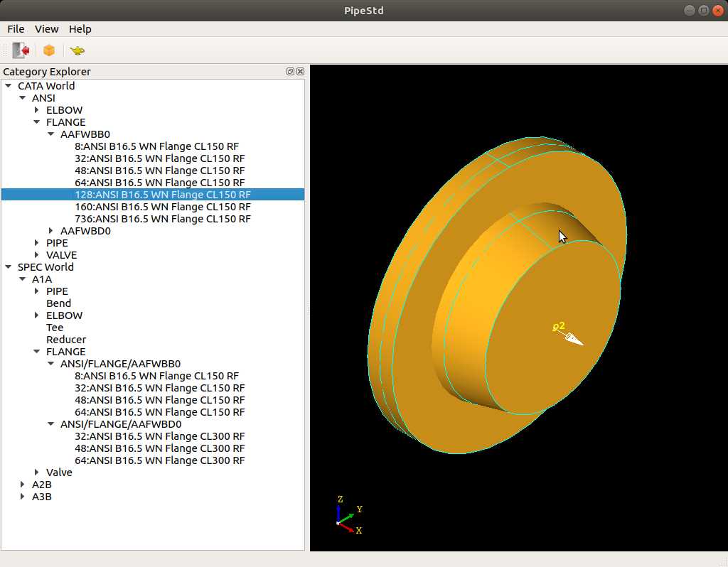The height and width of the screenshot is (567, 728).
Task: Click the orange flange model in viewport
Action: tap(497, 295)
